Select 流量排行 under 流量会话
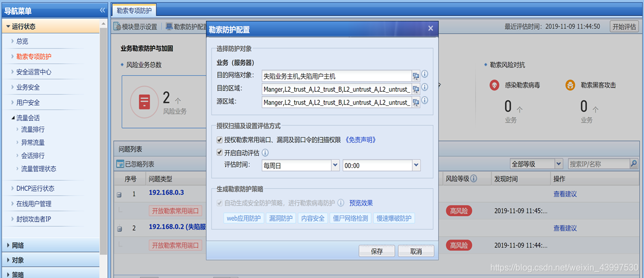Screen dimensions: 644x278 pos(33,129)
